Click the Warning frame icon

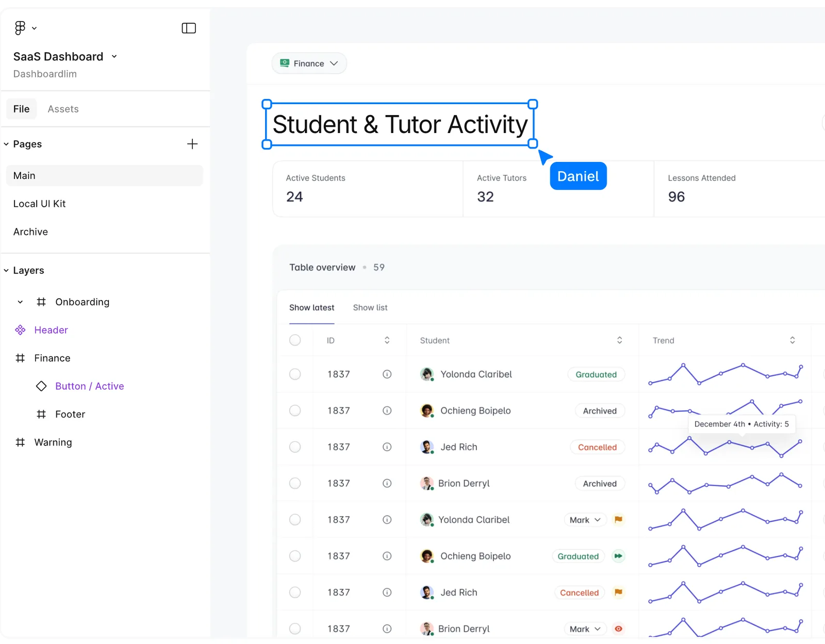tap(20, 442)
